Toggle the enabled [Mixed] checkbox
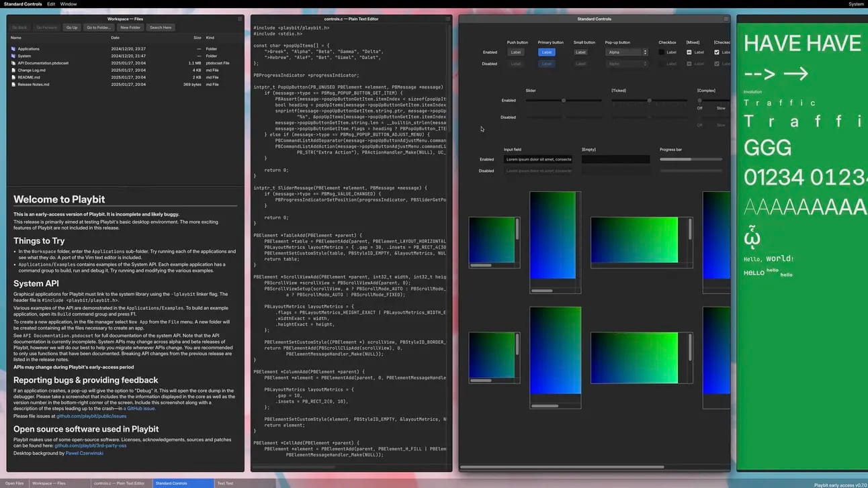The image size is (868, 488). [689, 52]
